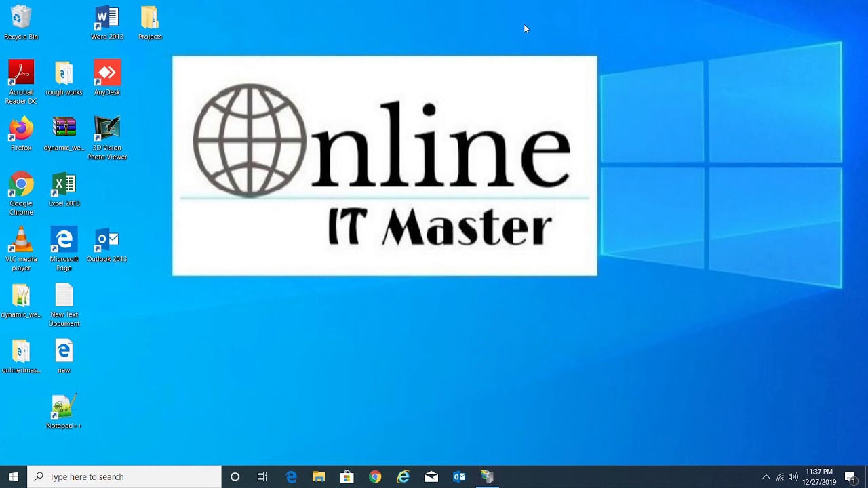Select the VLC media player shortcut
The height and width of the screenshot is (488, 868).
(x=21, y=249)
